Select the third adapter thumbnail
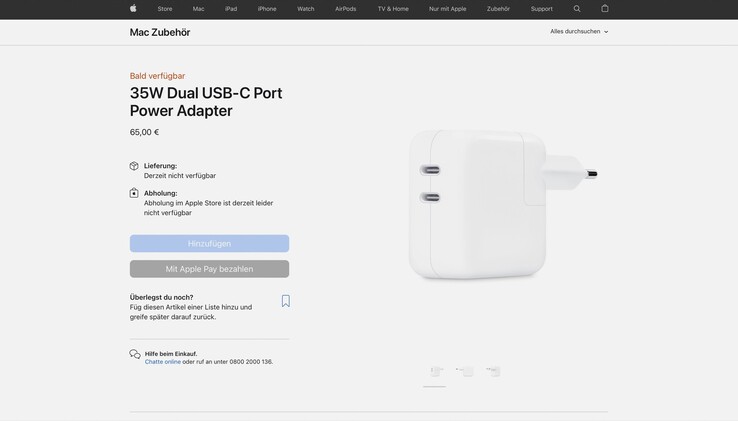 (493, 372)
